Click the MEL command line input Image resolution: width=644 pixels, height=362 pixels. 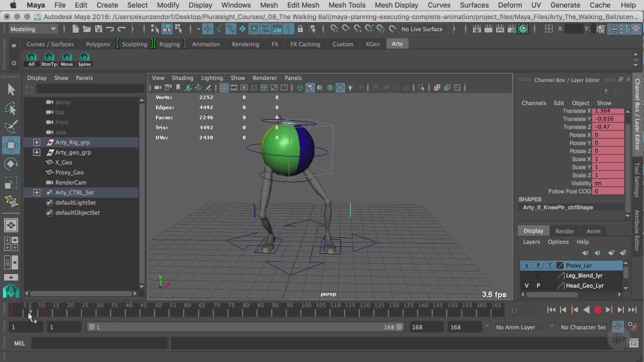coord(100,343)
